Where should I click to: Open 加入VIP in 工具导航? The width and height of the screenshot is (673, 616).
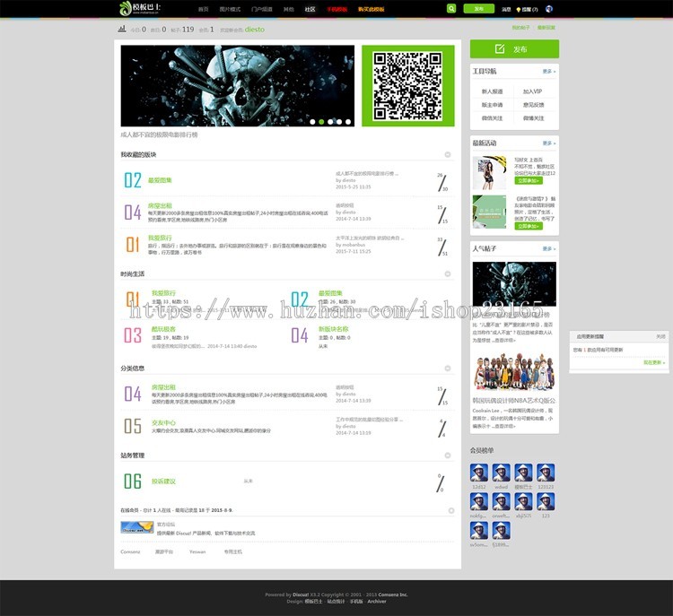[533, 91]
